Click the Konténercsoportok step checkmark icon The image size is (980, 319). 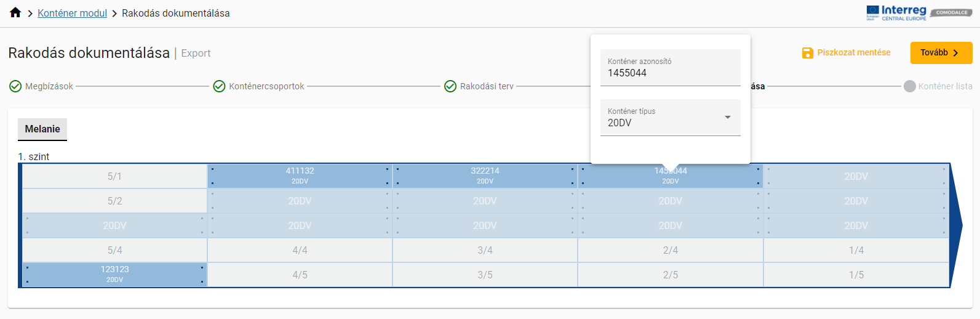[219, 86]
